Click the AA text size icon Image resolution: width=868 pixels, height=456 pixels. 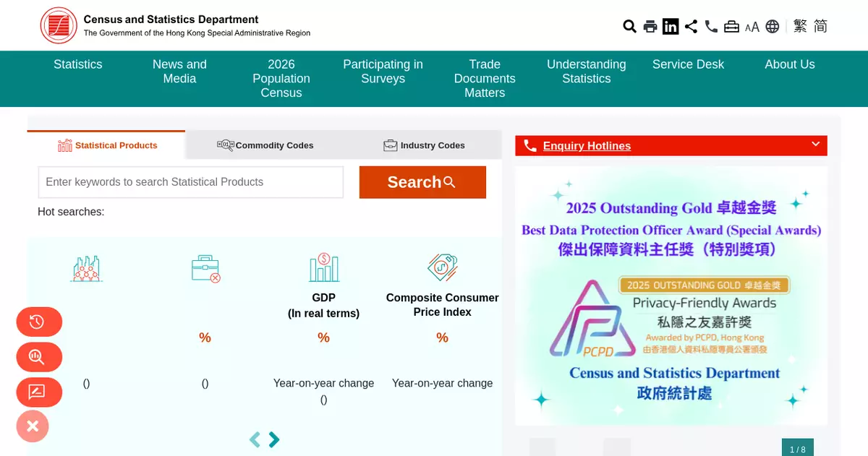[x=752, y=27]
